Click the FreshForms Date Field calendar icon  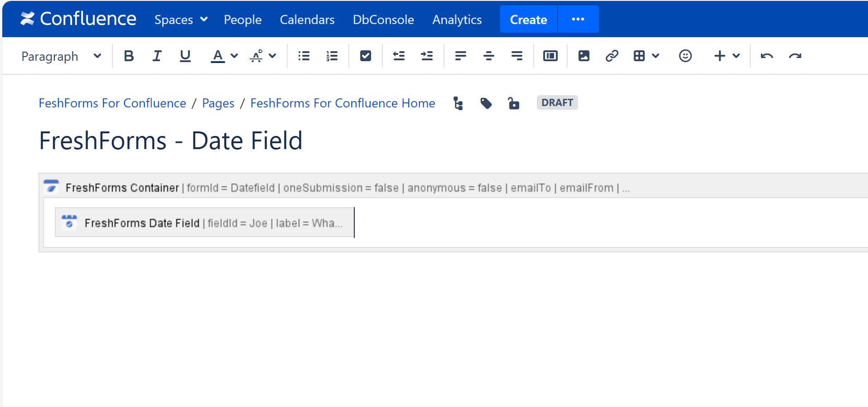pos(69,223)
